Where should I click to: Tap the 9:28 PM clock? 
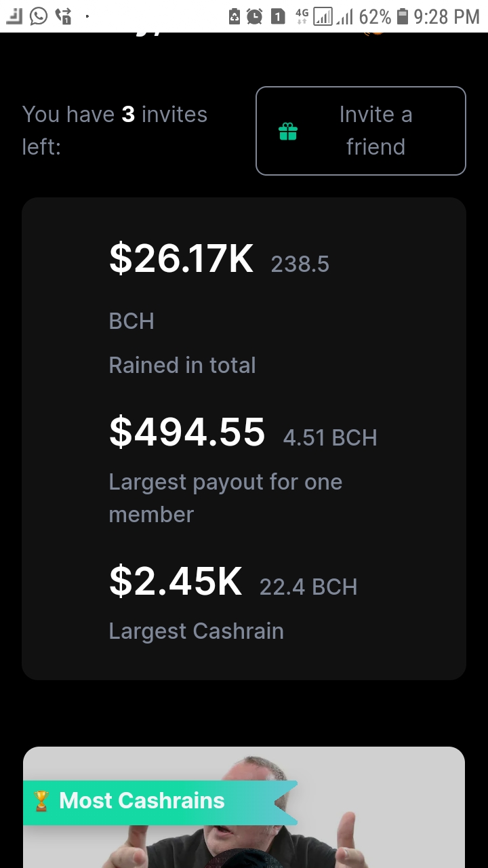(447, 16)
